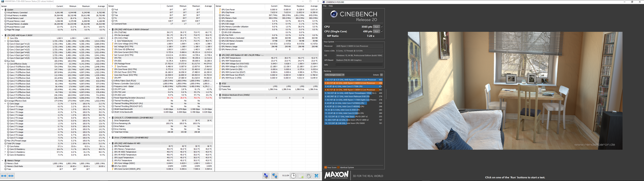Click Framerate sensor icon under RTSS
644x181 pixels.
click(x=220, y=86)
